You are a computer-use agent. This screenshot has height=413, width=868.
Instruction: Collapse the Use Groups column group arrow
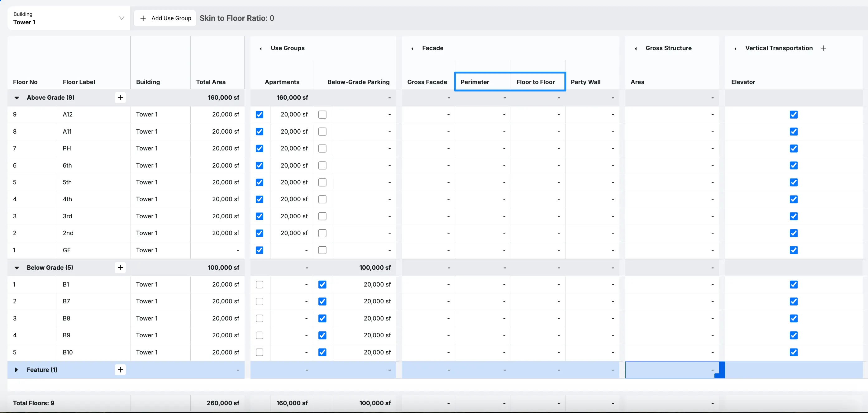pos(261,49)
